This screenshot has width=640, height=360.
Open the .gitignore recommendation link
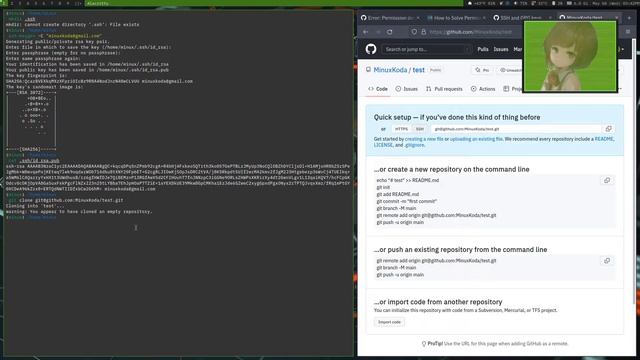(414, 145)
